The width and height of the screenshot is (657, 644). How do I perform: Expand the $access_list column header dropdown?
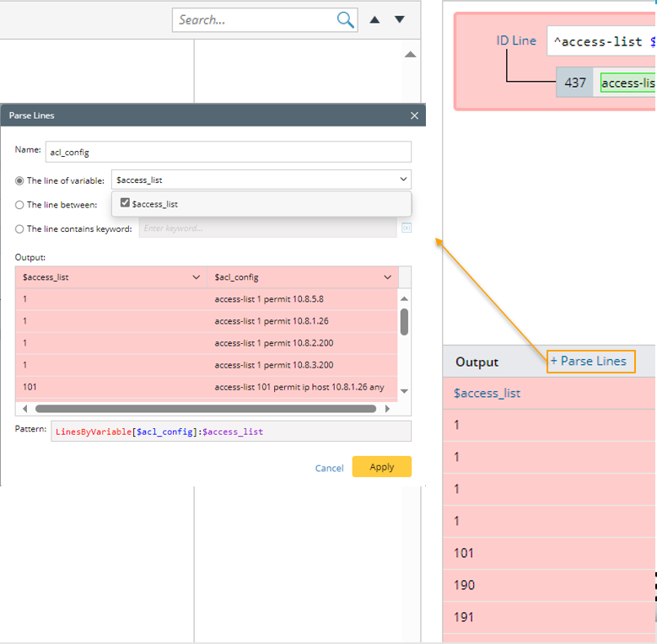[x=197, y=277]
